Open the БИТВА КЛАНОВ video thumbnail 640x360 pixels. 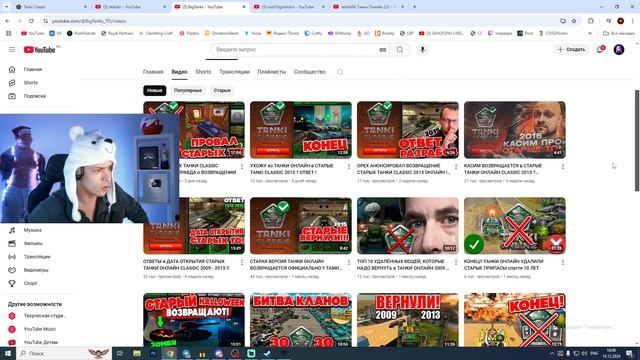click(x=301, y=320)
